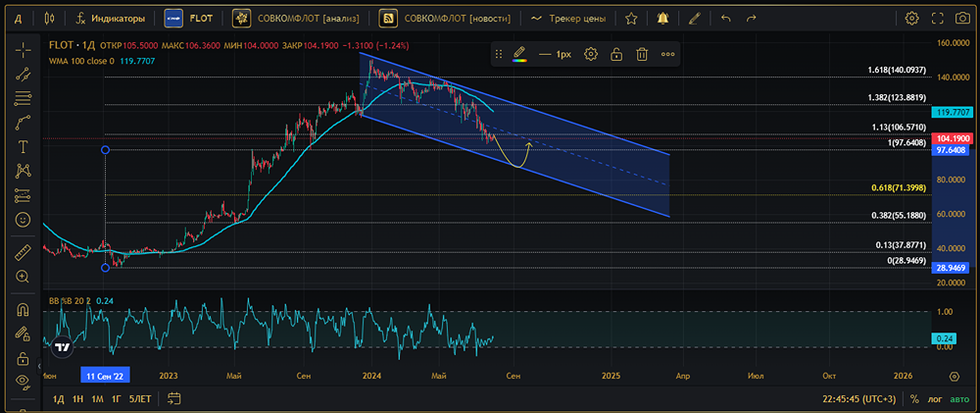Delete drawing with trash icon

tap(641, 54)
